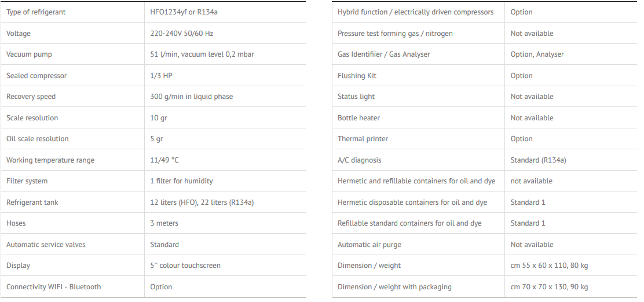Select the '5" colour touchscreen' value
Image resolution: width=644 pixels, height=302 pixels.
click(x=185, y=266)
